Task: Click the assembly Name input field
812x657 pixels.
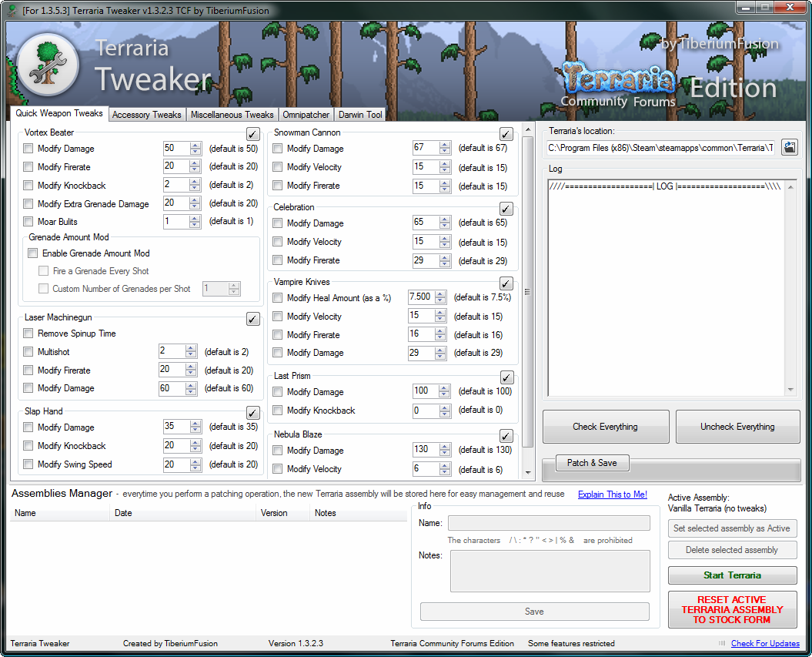Action: coord(549,523)
